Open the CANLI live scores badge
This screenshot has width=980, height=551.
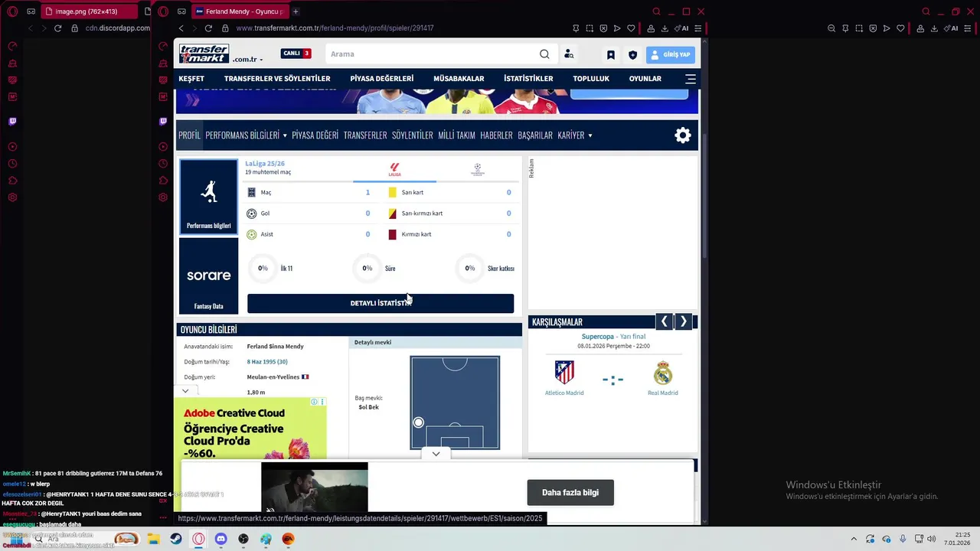pyautogui.click(x=296, y=54)
